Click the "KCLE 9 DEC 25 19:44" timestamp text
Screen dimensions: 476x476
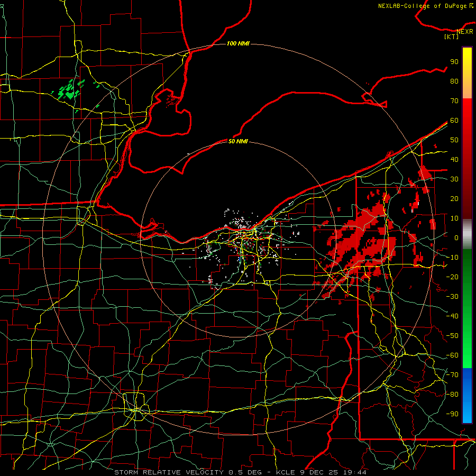pos(321,472)
